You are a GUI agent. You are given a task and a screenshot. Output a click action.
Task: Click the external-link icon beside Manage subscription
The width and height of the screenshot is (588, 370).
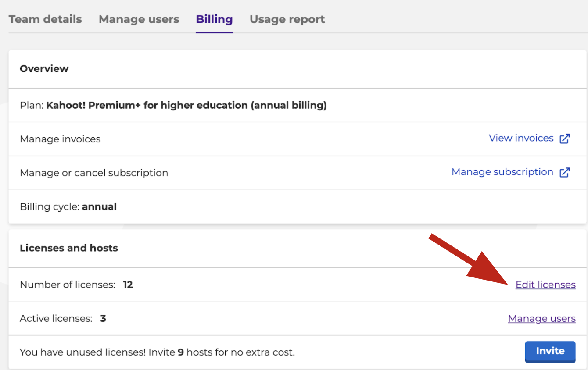[x=565, y=172]
